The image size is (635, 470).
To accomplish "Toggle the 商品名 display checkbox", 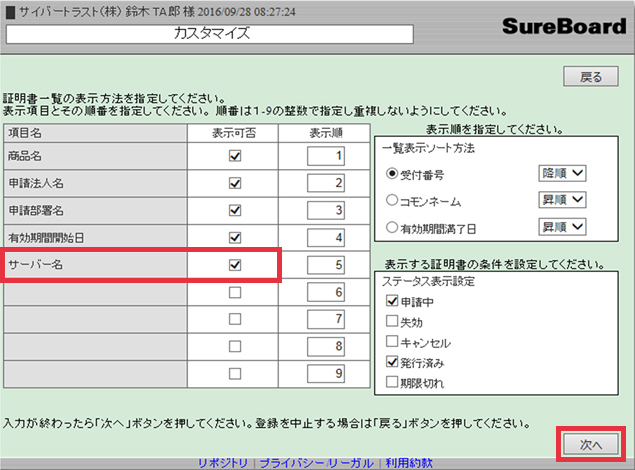I will (x=236, y=156).
